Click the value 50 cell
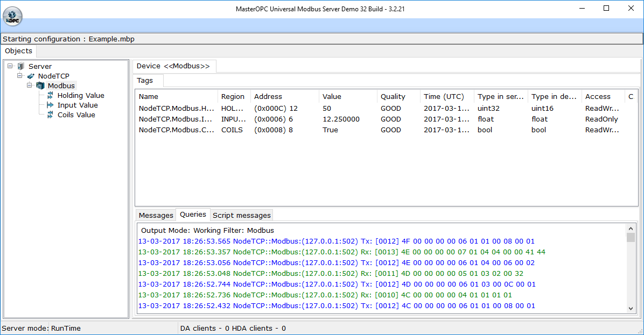This screenshot has width=644, height=335. [327, 108]
